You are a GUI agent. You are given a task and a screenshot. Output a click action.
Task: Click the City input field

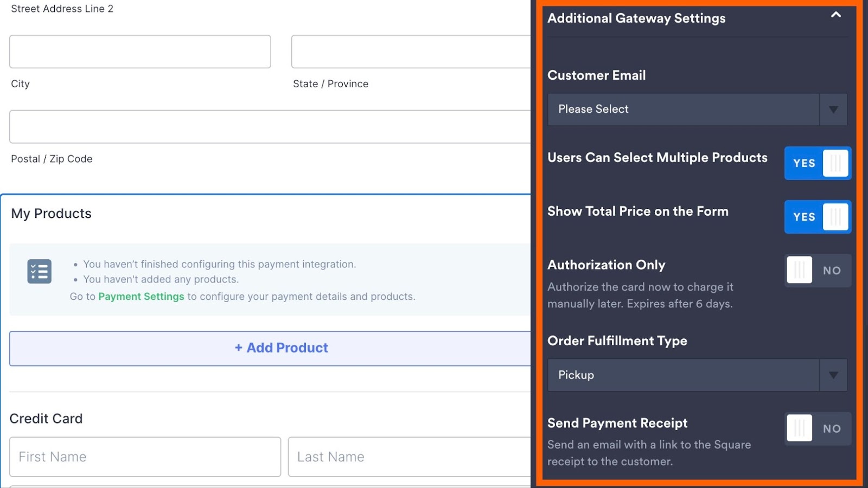tap(140, 52)
